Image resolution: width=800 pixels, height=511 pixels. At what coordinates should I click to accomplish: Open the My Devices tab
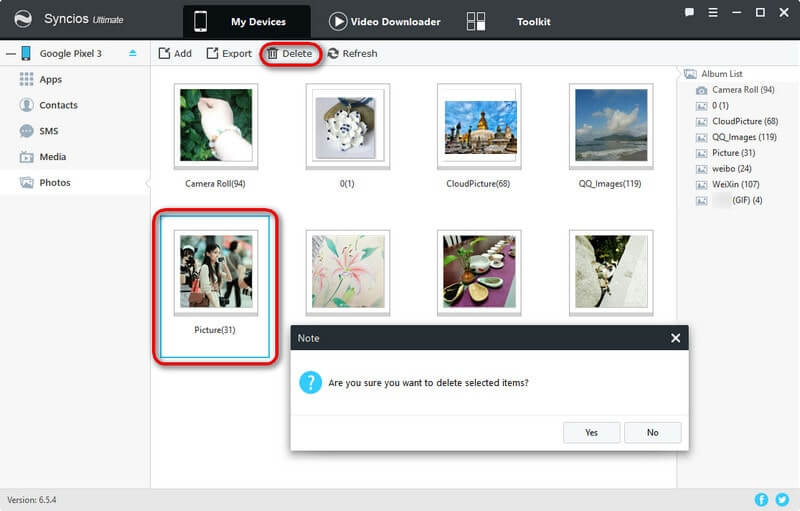pos(247,21)
